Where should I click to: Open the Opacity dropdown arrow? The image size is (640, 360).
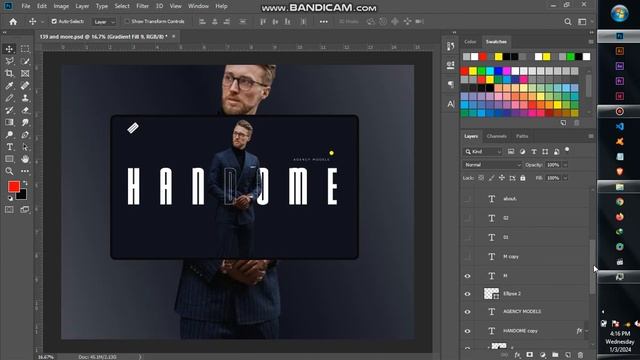click(565, 165)
